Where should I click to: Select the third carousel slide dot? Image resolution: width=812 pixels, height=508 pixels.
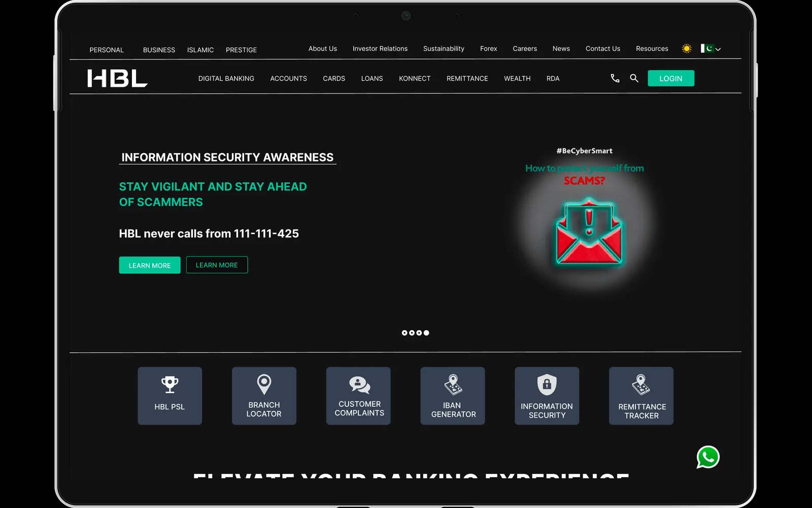click(x=419, y=333)
